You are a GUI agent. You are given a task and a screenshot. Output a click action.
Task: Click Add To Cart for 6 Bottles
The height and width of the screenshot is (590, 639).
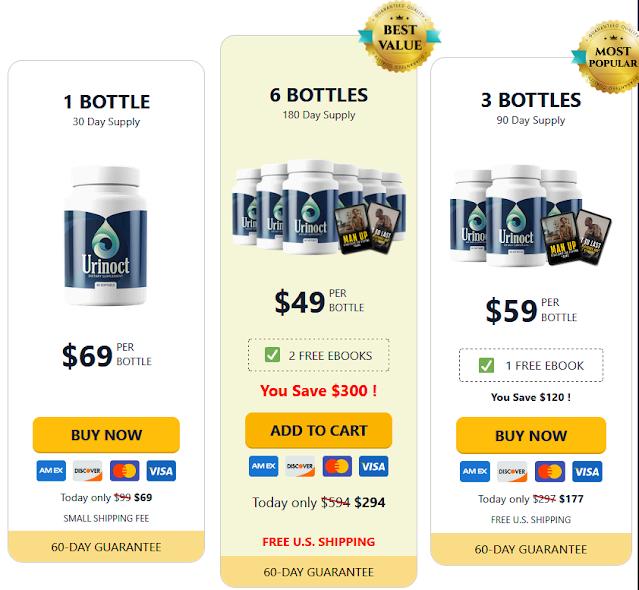319,430
